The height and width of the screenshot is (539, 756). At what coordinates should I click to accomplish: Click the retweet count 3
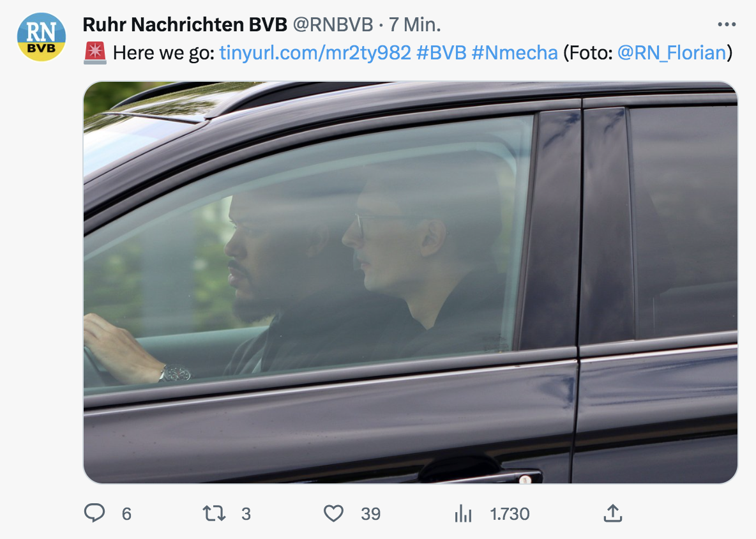point(246,514)
